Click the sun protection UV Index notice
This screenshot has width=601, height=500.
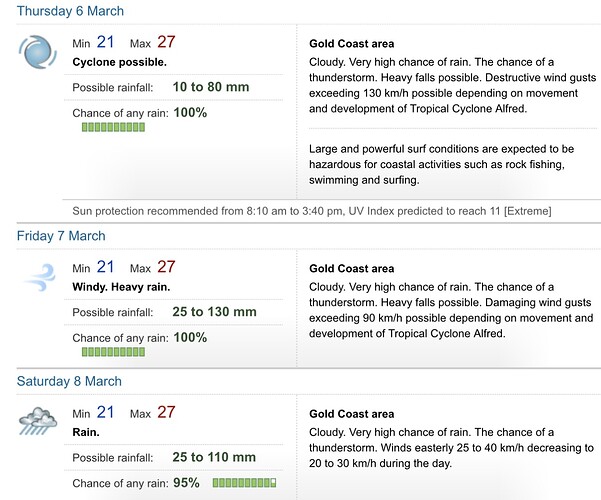tap(312, 211)
